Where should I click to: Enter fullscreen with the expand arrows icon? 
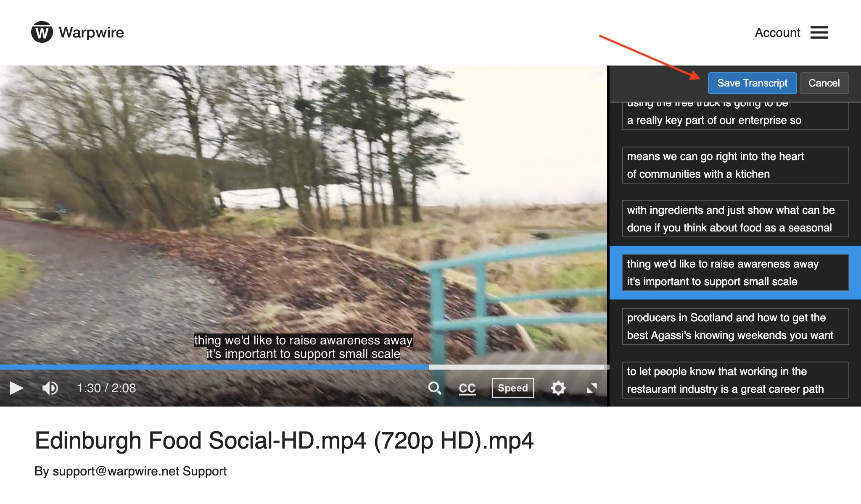click(592, 388)
